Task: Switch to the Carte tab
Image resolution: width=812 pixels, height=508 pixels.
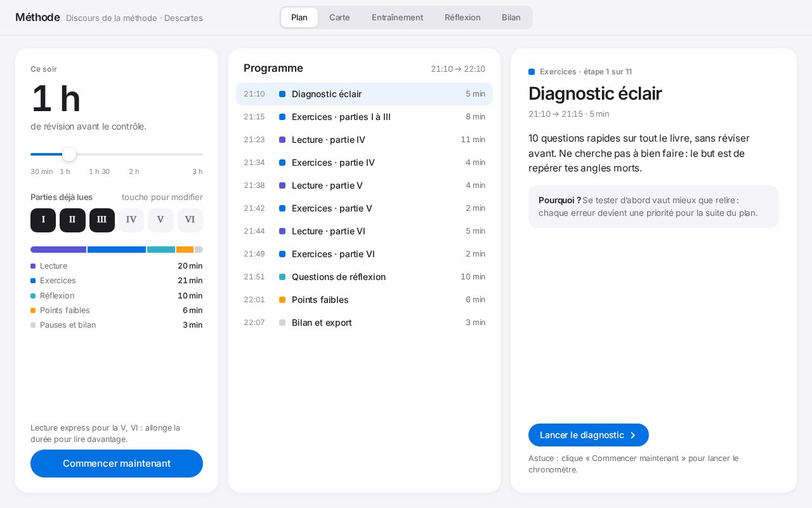Action: click(339, 18)
